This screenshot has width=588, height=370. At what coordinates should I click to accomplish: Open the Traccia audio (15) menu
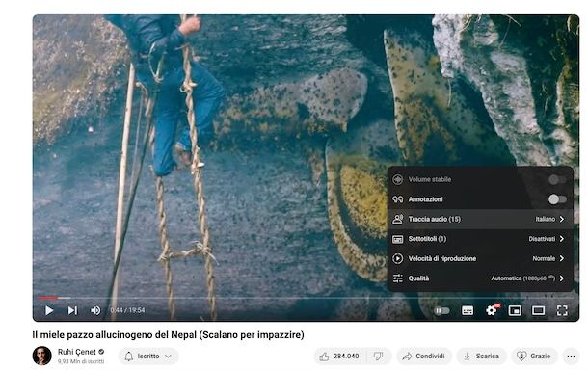pyautogui.click(x=480, y=219)
